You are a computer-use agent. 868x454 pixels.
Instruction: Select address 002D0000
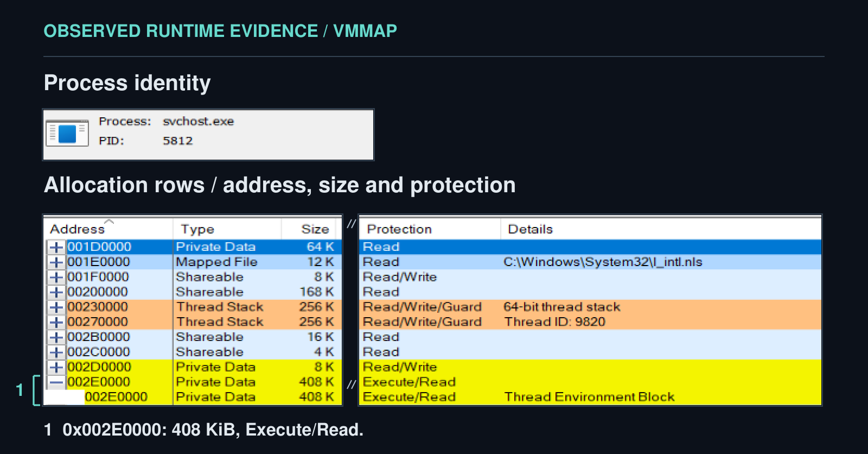click(x=99, y=367)
